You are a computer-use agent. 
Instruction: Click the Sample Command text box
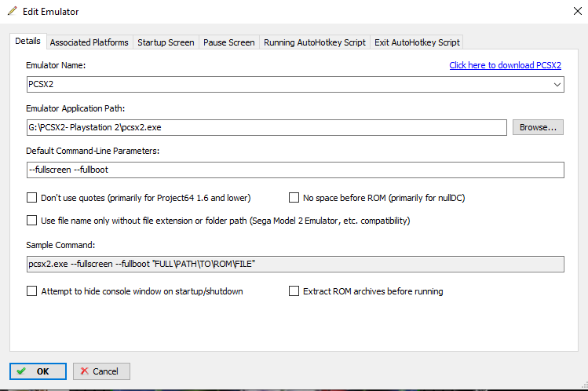click(295, 264)
